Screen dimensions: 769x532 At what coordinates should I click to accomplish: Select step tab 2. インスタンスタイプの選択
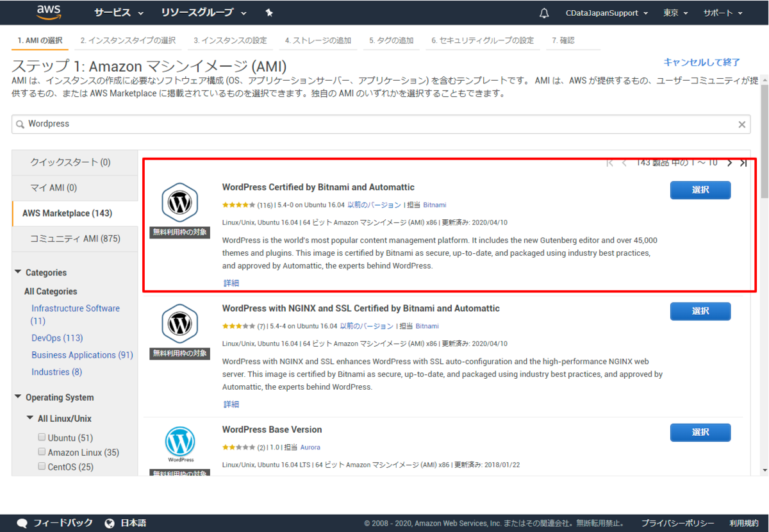tap(128, 40)
